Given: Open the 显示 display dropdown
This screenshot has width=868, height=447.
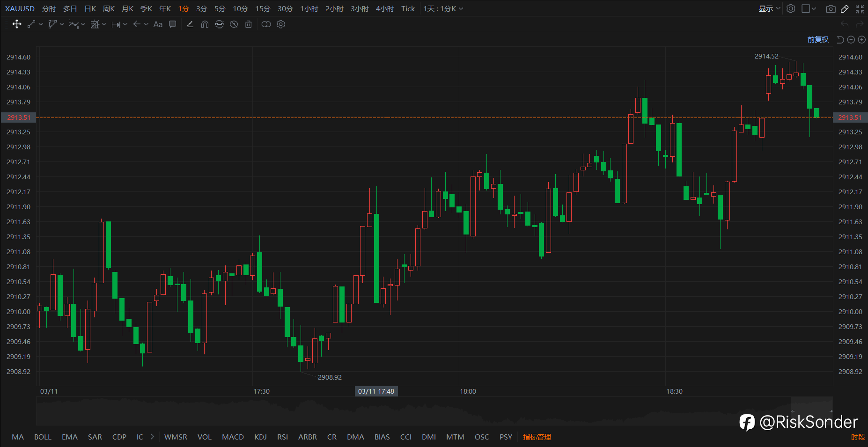Looking at the screenshot, I should pos(769,8).
